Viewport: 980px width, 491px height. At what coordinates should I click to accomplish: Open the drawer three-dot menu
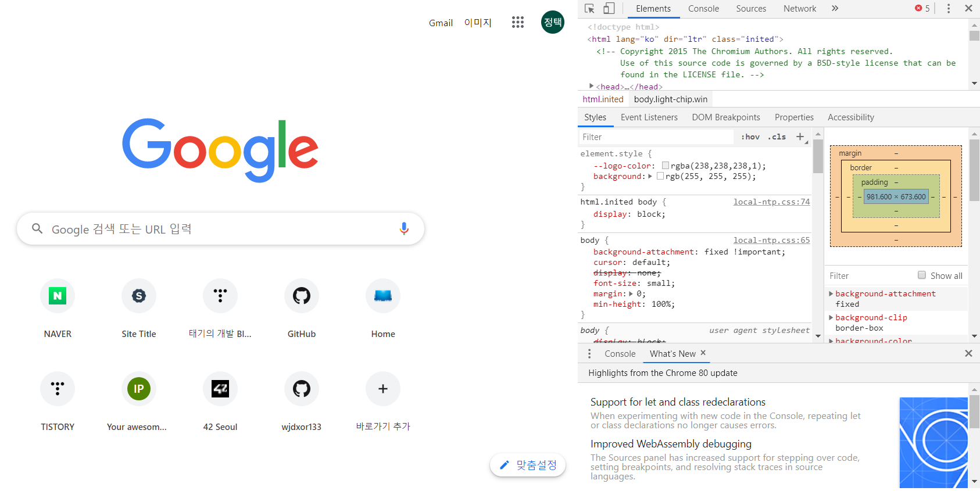coord(589,353)
